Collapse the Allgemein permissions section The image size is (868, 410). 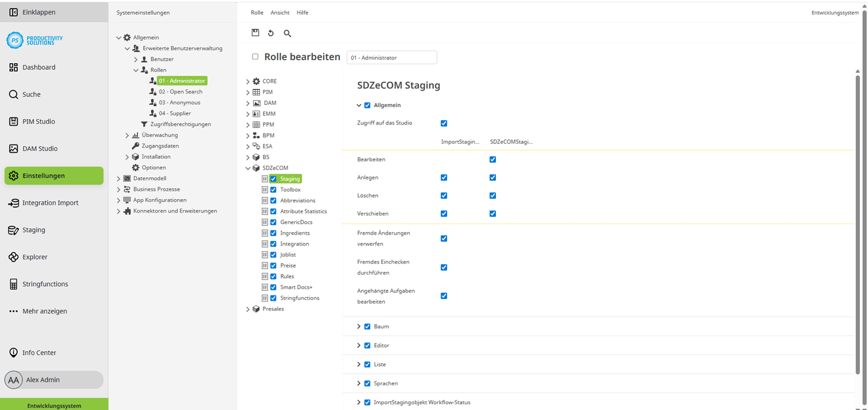(358, 105)
